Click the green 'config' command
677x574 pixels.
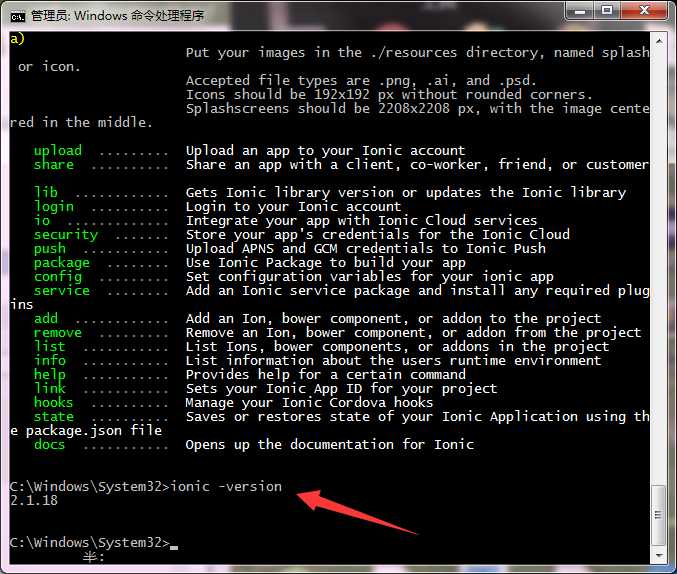click(x=58, y=276)
